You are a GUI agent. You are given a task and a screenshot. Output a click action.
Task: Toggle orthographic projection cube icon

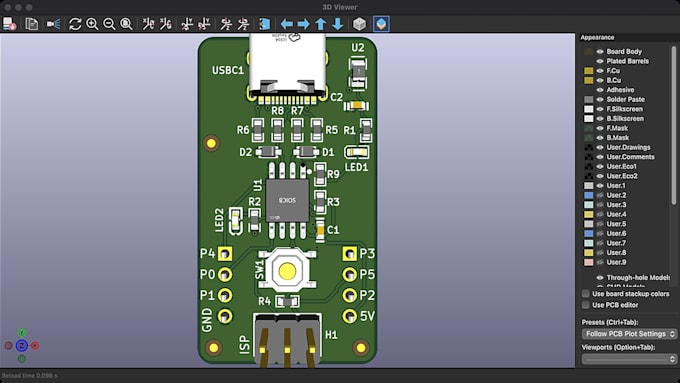pos(360,24)
